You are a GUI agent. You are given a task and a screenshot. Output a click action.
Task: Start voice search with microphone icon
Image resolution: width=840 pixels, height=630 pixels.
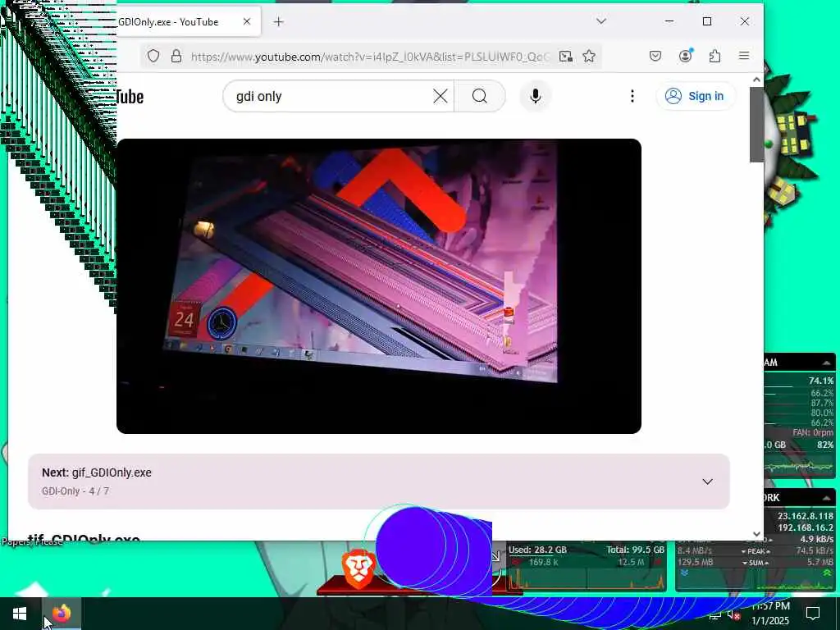tap(535, 97)
